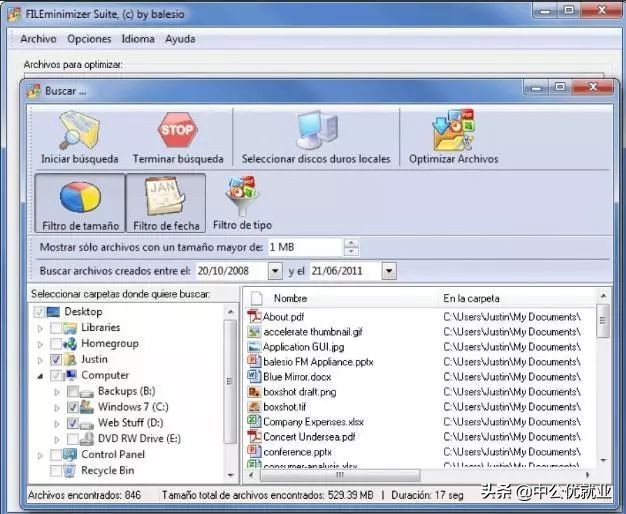Expand the Libraries tree node
This screenshot has height=514, width=626.
(40, 328)
